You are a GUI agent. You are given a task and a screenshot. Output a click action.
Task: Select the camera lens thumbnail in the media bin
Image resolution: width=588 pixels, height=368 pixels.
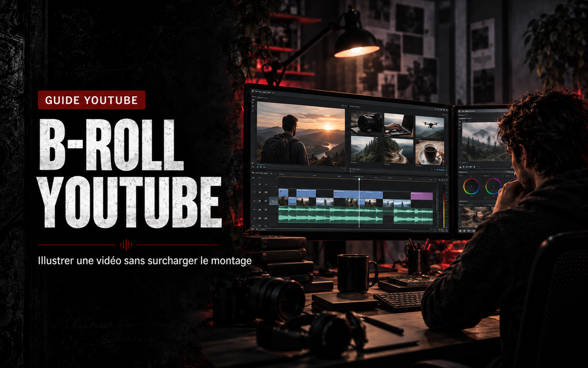366,124
